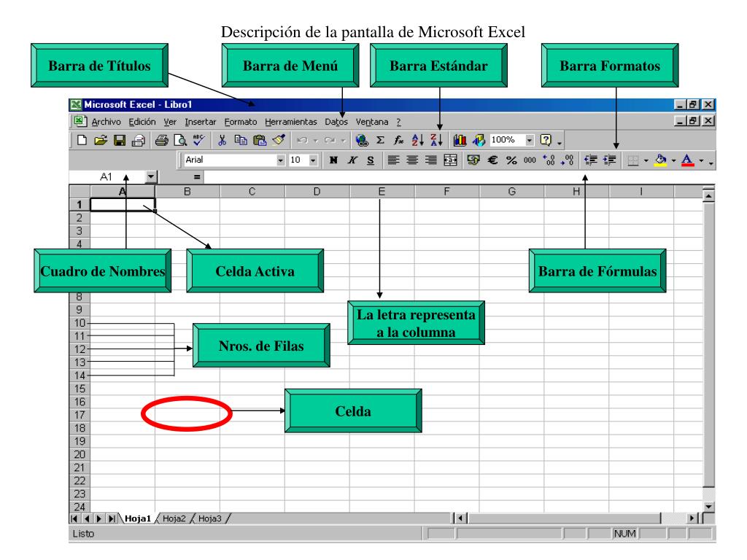Click the horizontal scrollbar right arrow
Viewport: 747px width, 560px height.
coord(692,518)
